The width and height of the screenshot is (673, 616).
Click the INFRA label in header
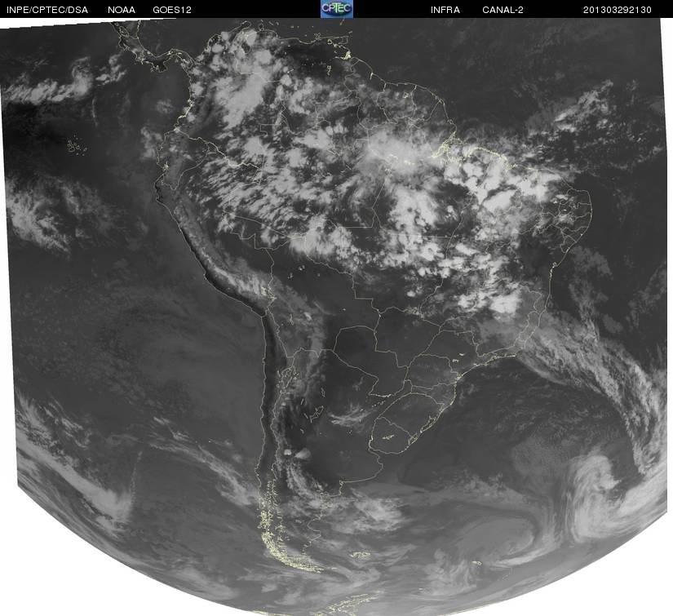coord(445,10)
